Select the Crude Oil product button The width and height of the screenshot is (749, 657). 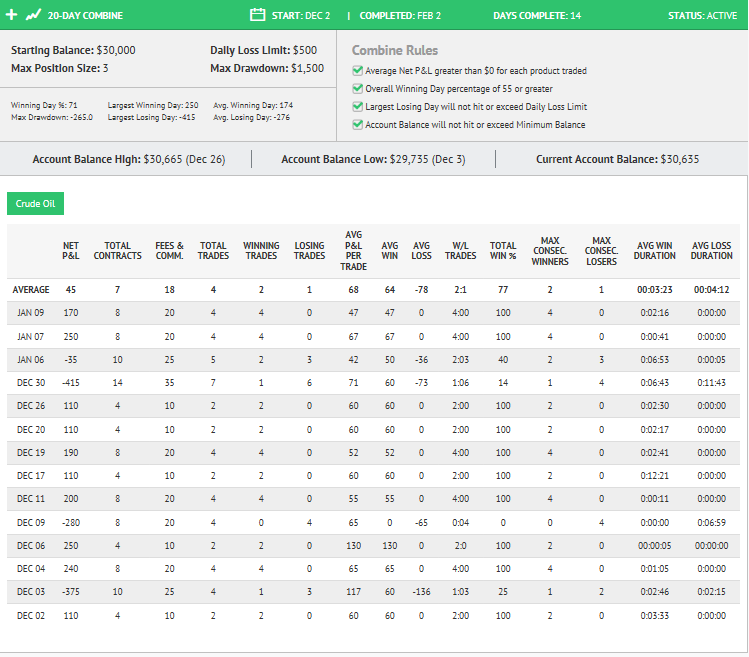pos(35,204)
